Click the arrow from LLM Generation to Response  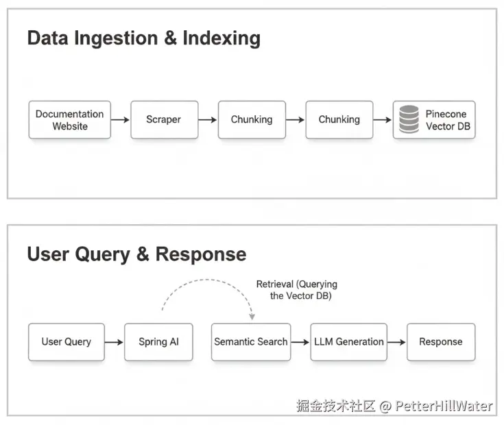tap(397, 342)
